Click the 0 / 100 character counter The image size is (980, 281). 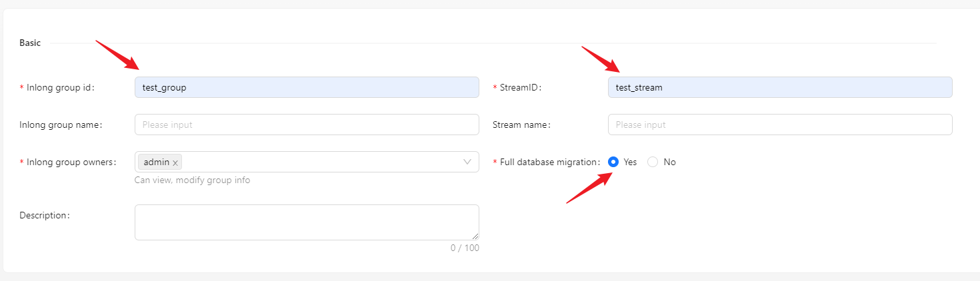tap(465, 248)
